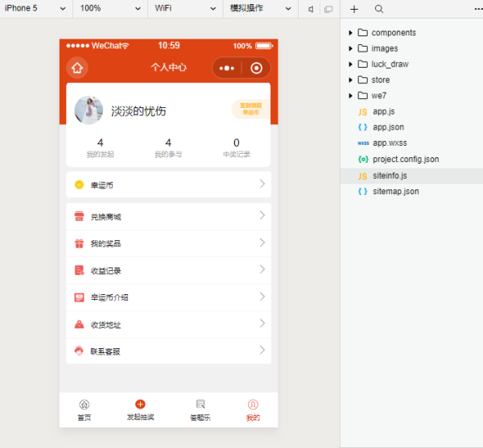Open the 答题乐 tab
The width and height of the screenshot is (483, 448).
pos(200,409)
